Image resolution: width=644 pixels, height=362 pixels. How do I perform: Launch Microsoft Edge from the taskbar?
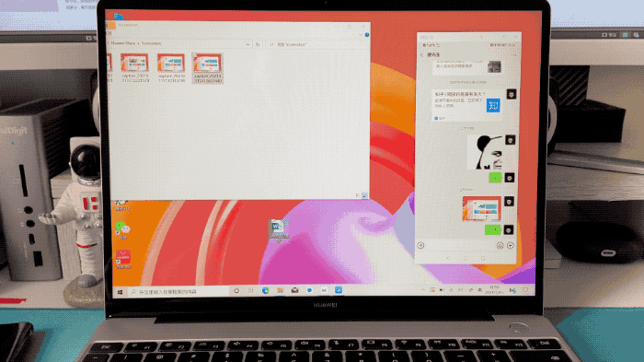(265, 290)
